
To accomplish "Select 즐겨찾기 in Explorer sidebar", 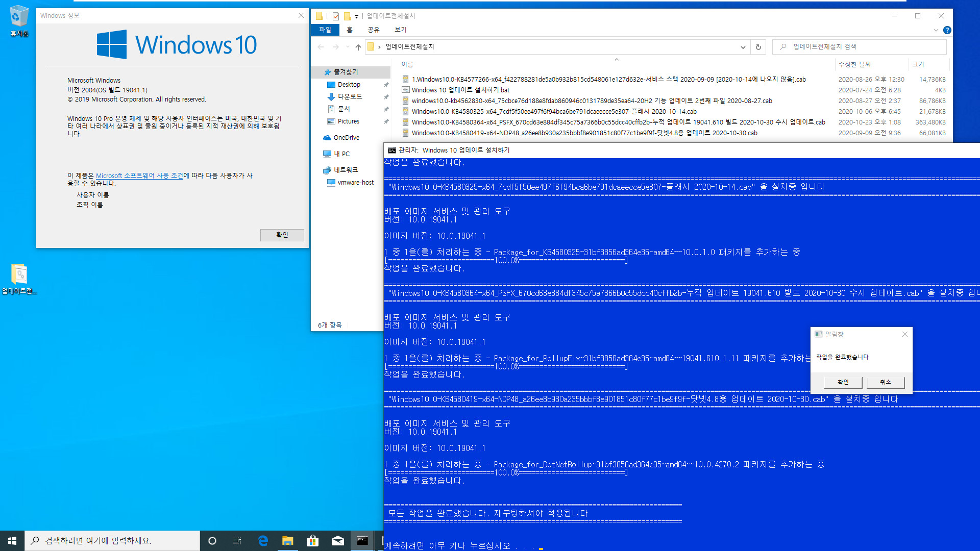I will pyautogui.click(x=346, y=72).
